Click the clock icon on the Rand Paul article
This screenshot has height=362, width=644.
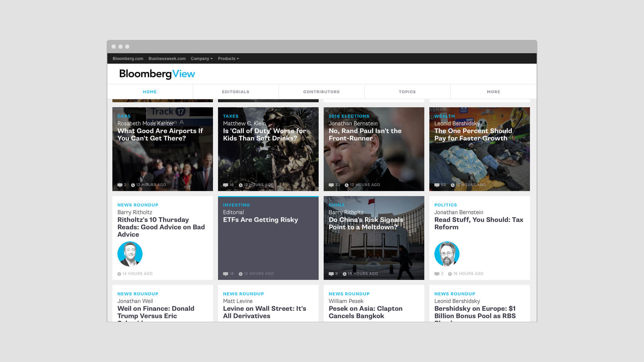pyautogui.click(x=346, y=185)
